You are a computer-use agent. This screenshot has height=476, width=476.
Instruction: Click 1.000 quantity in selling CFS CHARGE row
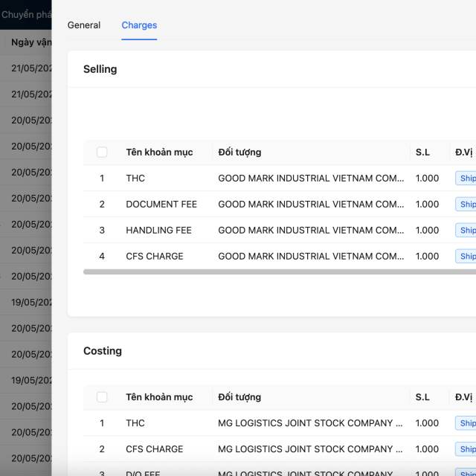(427, 256)
